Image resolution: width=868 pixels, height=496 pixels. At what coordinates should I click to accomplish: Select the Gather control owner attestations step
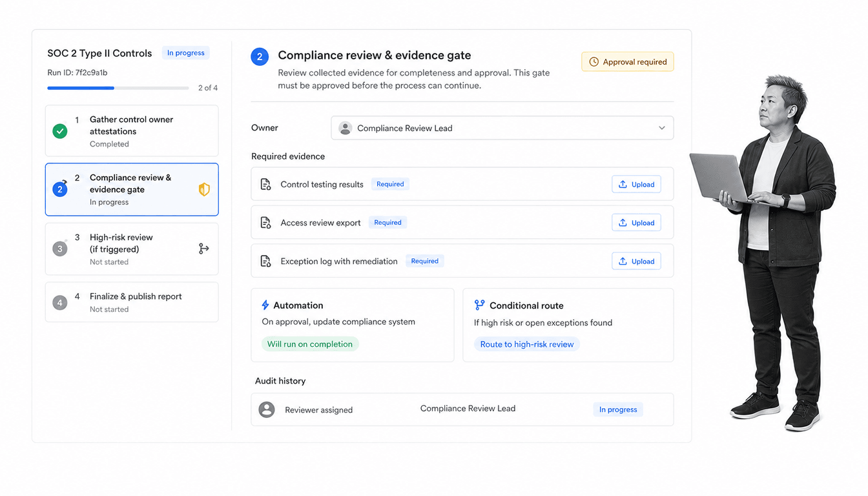click(x=132, y=131)
